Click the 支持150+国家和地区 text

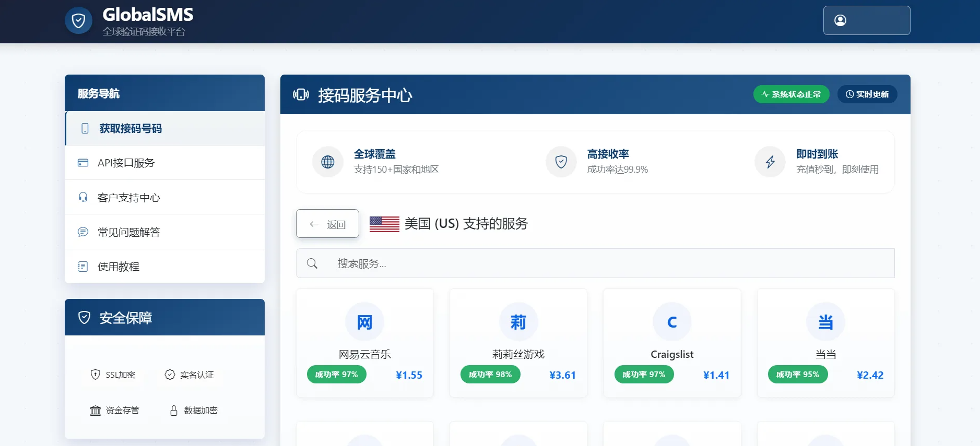396,170
